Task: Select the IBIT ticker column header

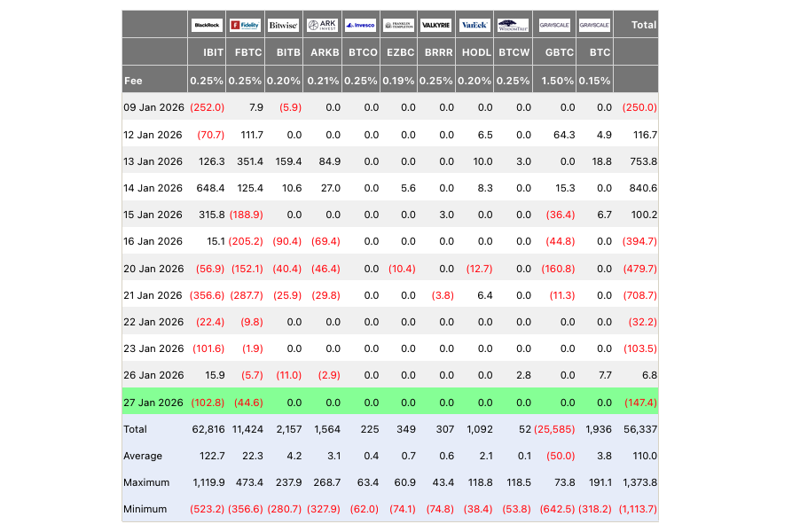Action: click(x=213, y=52)
